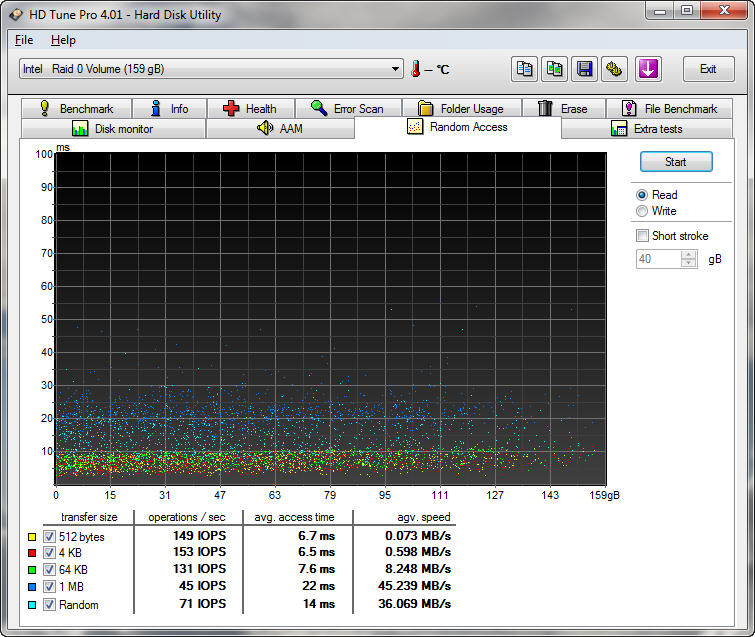Screen dimensions: 755x637
Task: Switch to the Benchmark tab
Action: click(x=76, y=108)
